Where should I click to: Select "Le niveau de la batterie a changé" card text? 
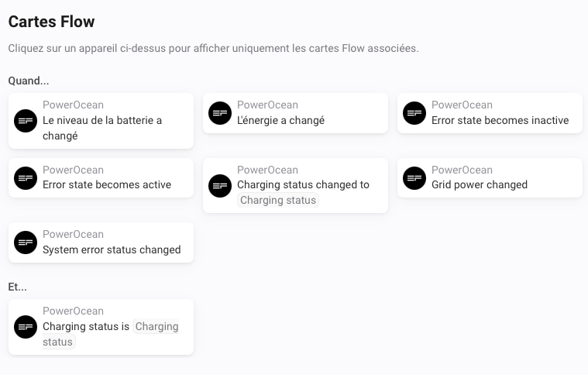tap(102, 128)
